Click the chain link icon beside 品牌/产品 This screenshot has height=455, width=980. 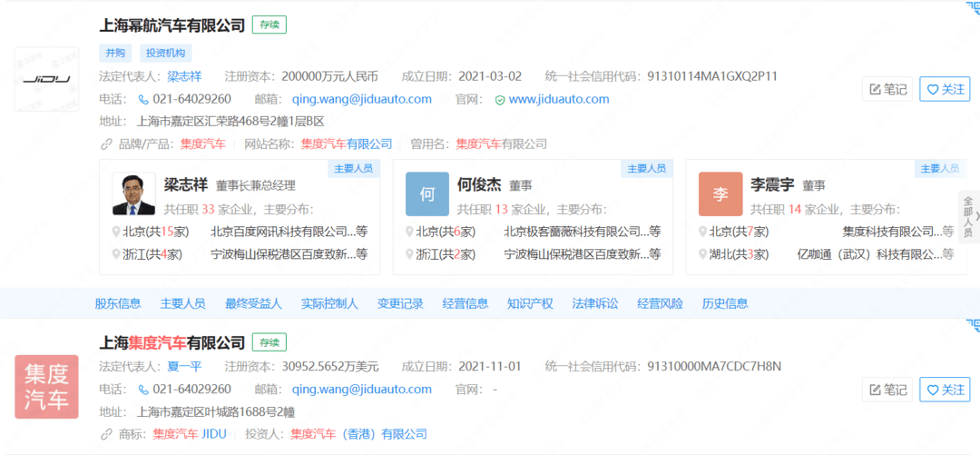(105, 144)
